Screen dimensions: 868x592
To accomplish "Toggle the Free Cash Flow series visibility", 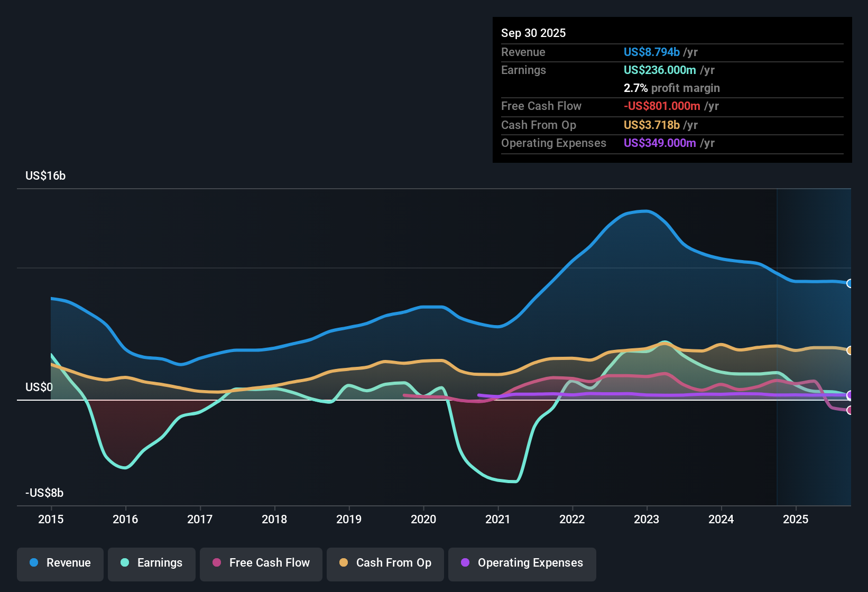I will [261, 563].
